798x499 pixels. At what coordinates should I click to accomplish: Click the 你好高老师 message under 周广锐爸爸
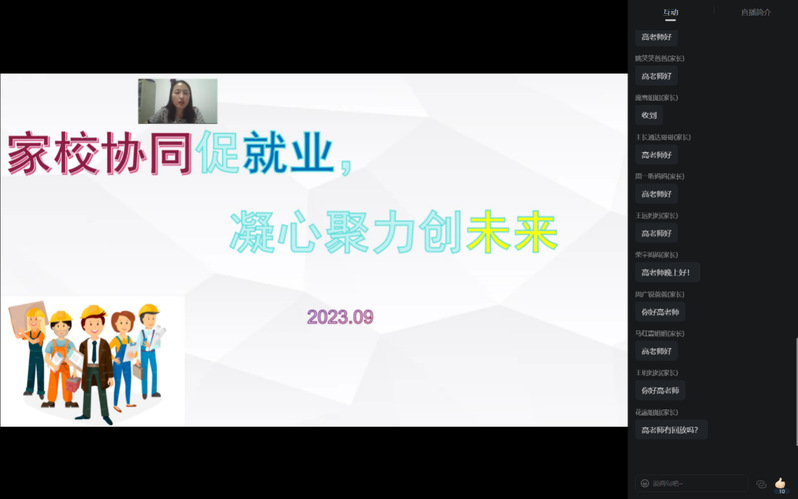659,312
